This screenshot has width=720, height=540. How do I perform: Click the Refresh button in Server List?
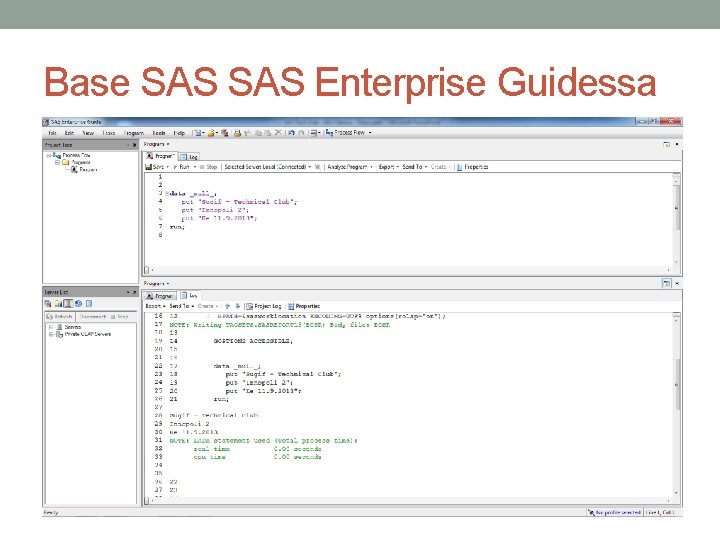pos(59,317)
